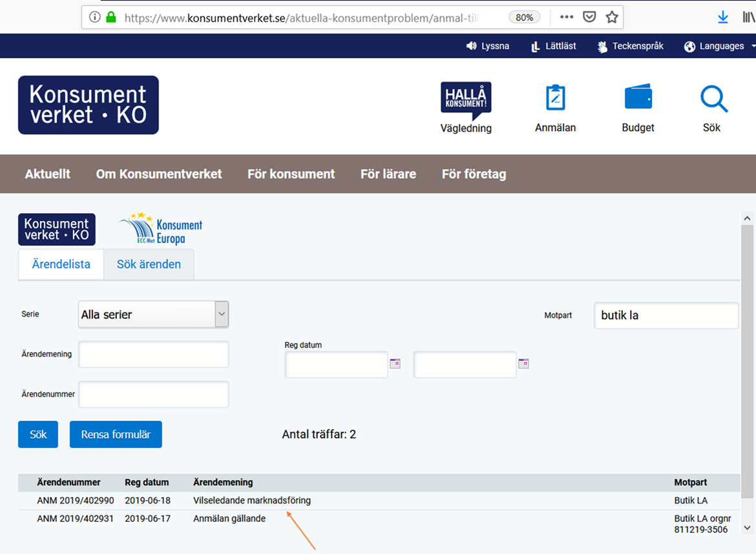Open the Aktuellt menu
Screen dimensions: 756x554
(47, 174)
